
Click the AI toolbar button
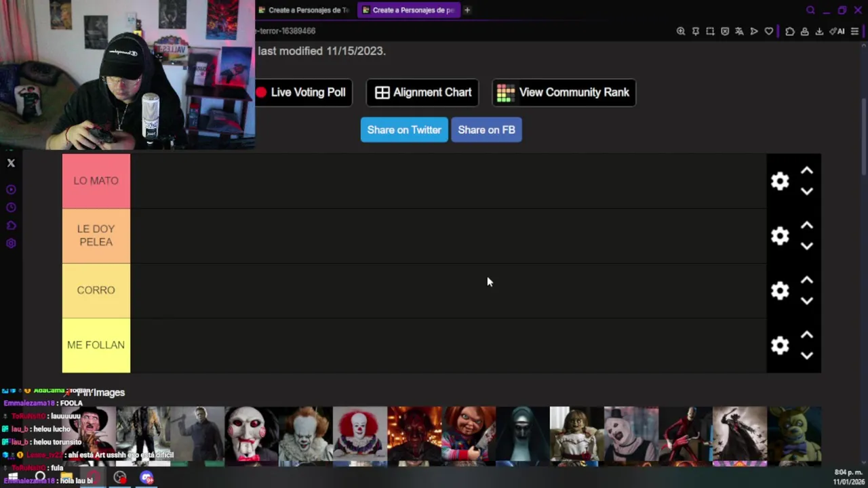click(837, 31)
